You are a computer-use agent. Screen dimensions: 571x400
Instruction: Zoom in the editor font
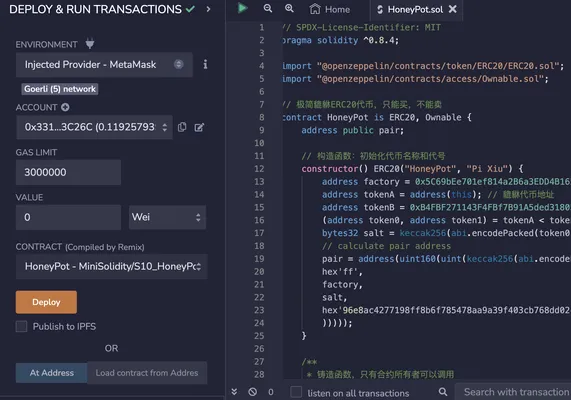[x=289, y=8]
